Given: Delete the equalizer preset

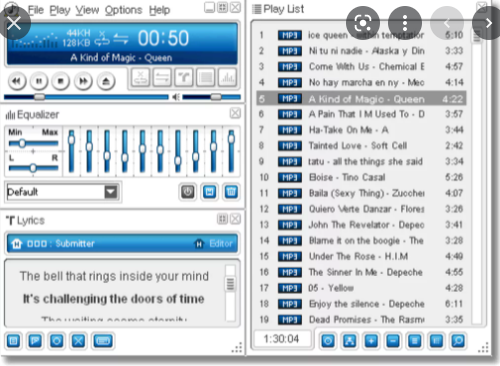Looking at the screenshot, I should (x=231, y=192).
